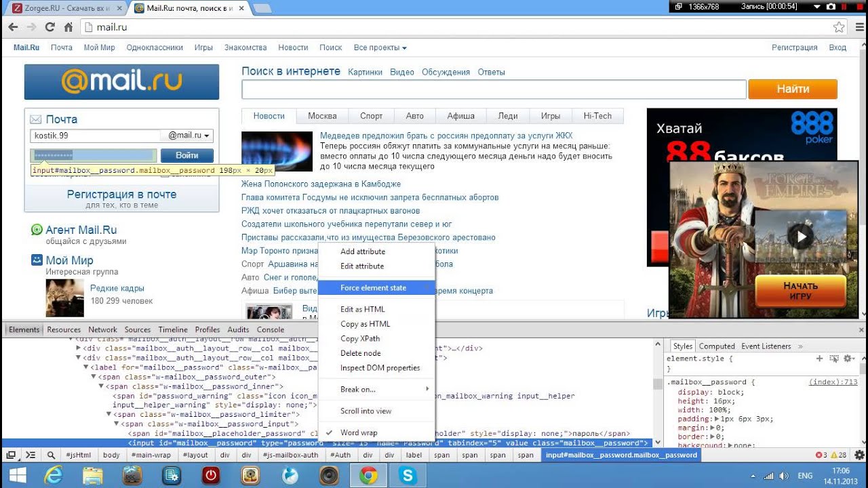This screenshot has height=488, width=868.
Task: Open the Event Listeners tab
Action: pyautogui.click(x=766, y=346)
